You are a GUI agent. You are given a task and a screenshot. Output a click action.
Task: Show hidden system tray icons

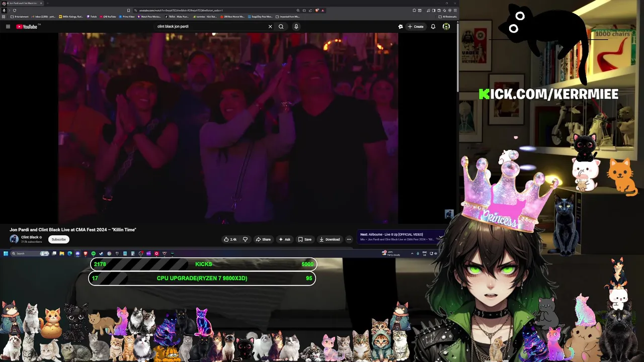click(x=412, y=253)
